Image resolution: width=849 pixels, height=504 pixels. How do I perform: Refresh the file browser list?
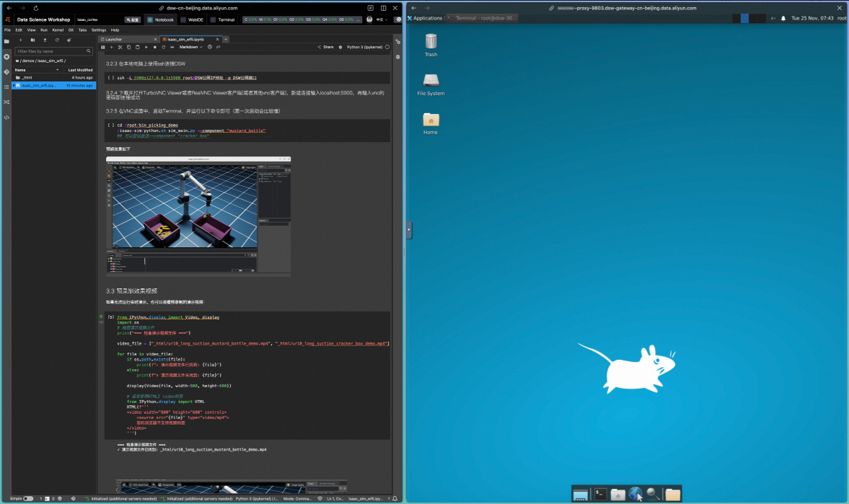click(x=57, y=40)
